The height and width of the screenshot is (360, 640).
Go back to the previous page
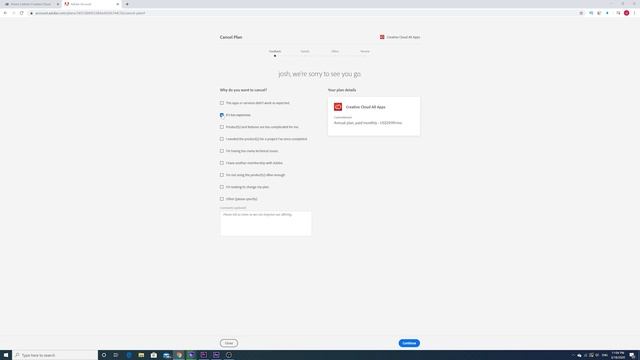(5, 13)
